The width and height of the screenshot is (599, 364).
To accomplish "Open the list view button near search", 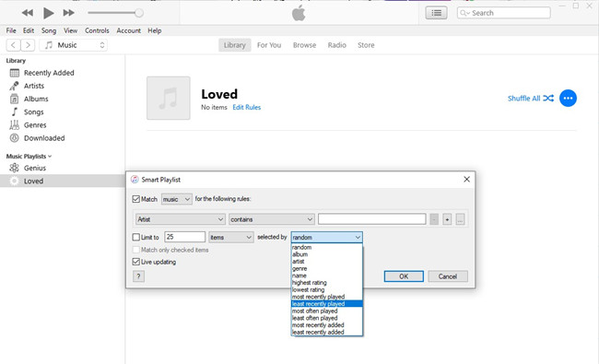I will point(436,13).
